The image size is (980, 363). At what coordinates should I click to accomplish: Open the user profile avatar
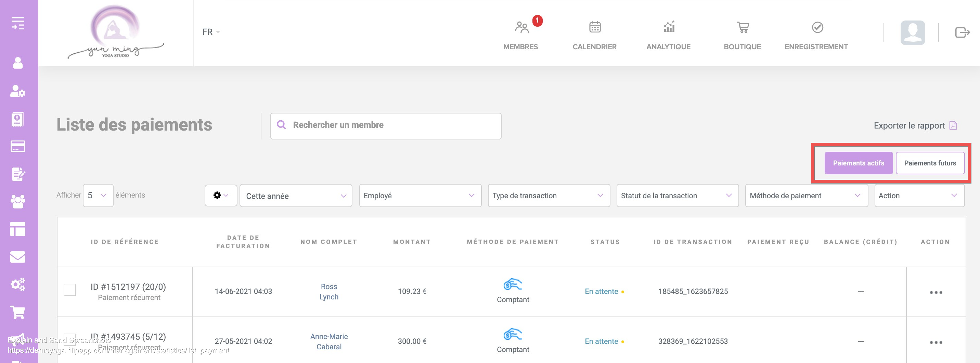click(x=912, y=33)
